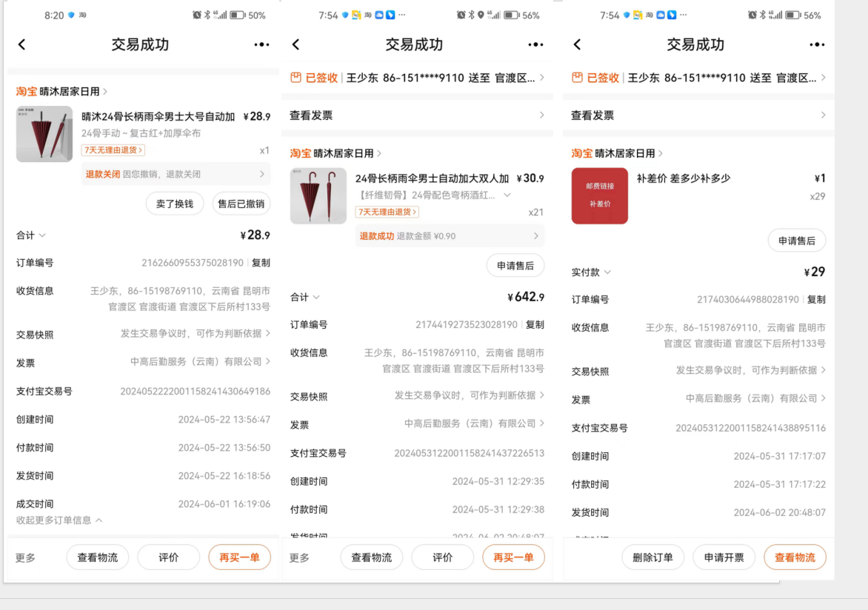This screenshot has height=610, width=868.
Task: Tap the 已签收 package icon in rightmost screen
Action: (578, 78)
